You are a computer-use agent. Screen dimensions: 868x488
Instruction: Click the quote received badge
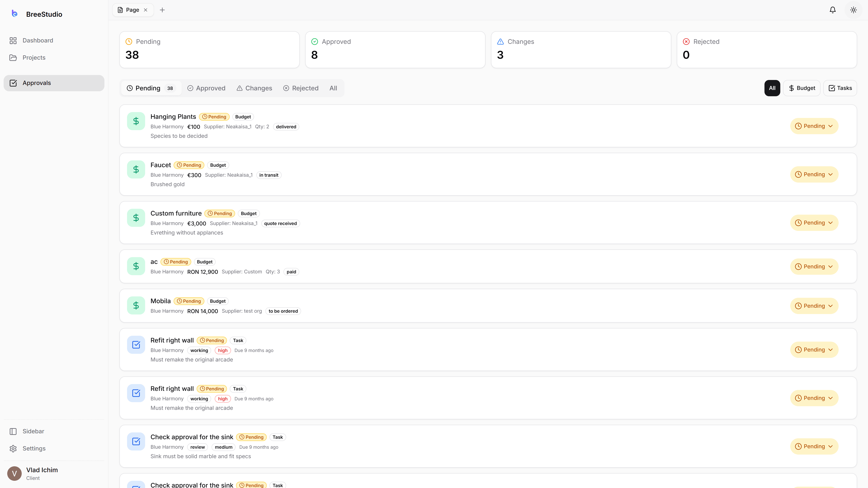click(x=280, y=223)
